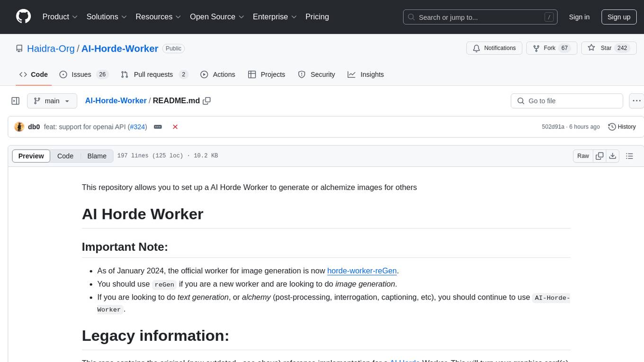The image size is (644, 362).
Task: Click the '197 lines (125 loc) · 10.2 KB' text
Action: (168, 156)
